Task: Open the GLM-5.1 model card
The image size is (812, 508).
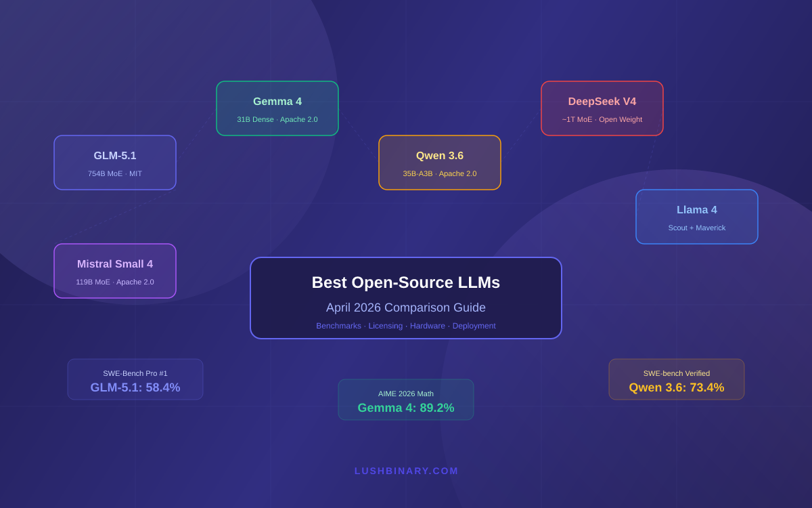Action: point(114,163)
